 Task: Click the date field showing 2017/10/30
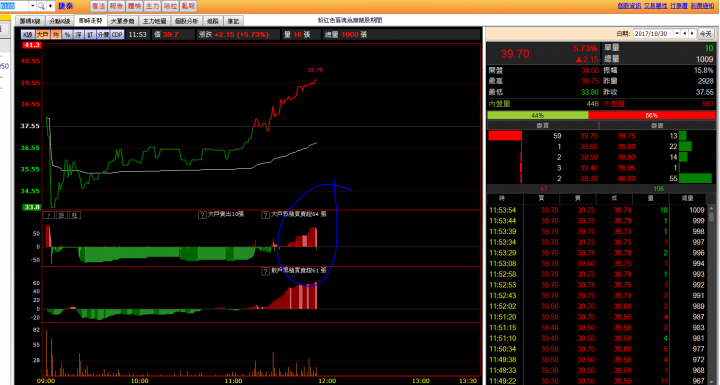[653, 34]
